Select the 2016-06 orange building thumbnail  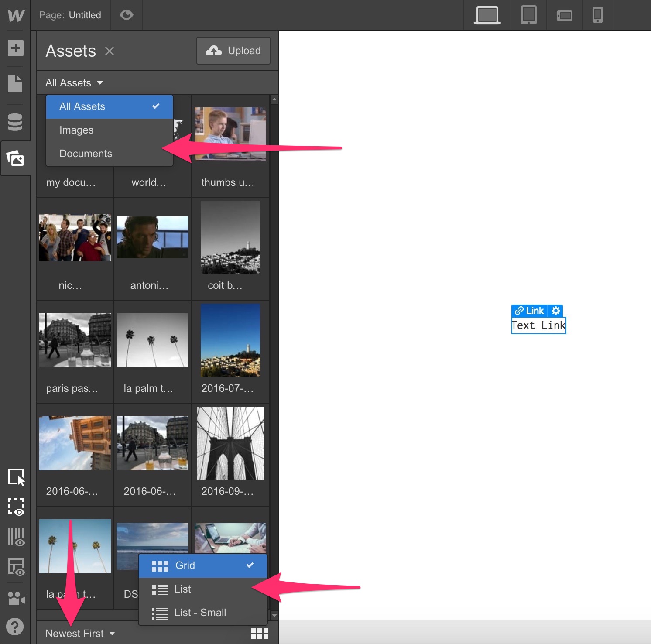coord(75,443)
